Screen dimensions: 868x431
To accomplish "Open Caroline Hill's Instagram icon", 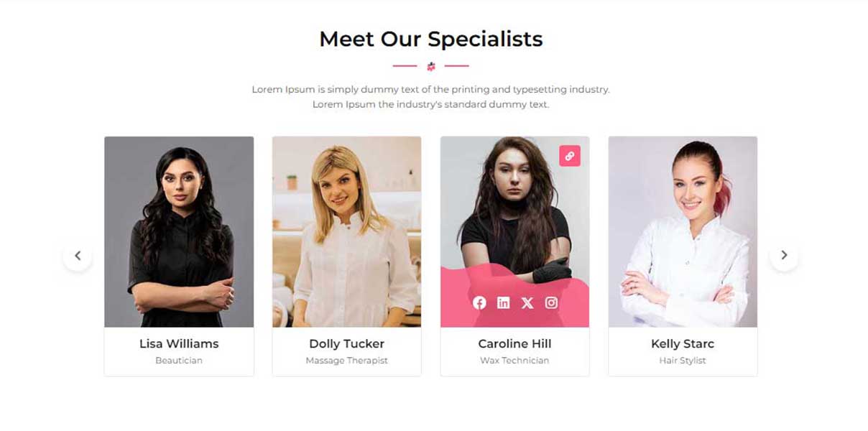I will click(551, 302).
